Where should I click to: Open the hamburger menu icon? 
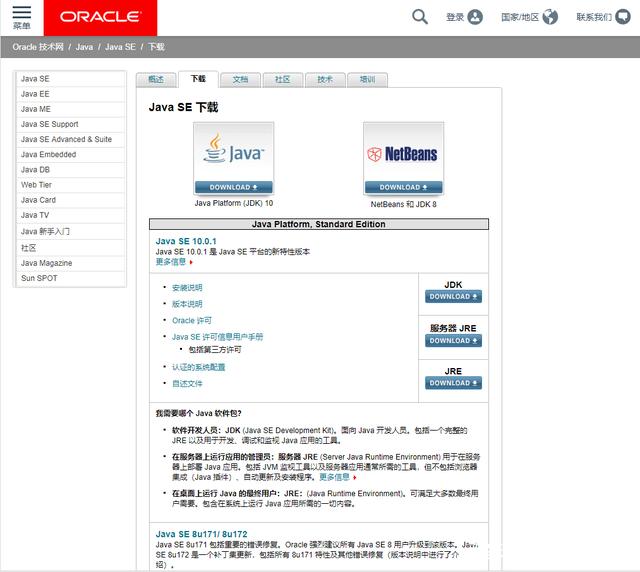[22, 13]
